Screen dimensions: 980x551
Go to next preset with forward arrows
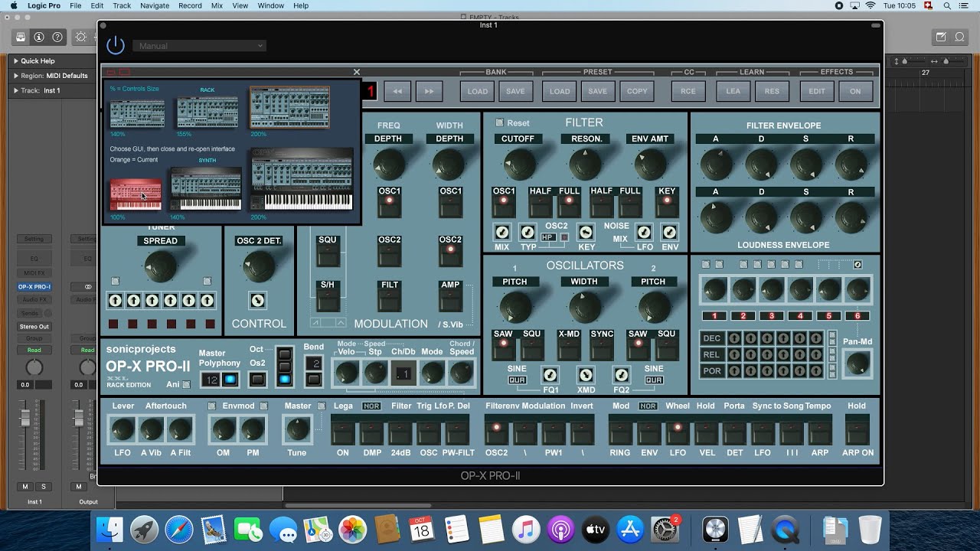tap(430, 91)
